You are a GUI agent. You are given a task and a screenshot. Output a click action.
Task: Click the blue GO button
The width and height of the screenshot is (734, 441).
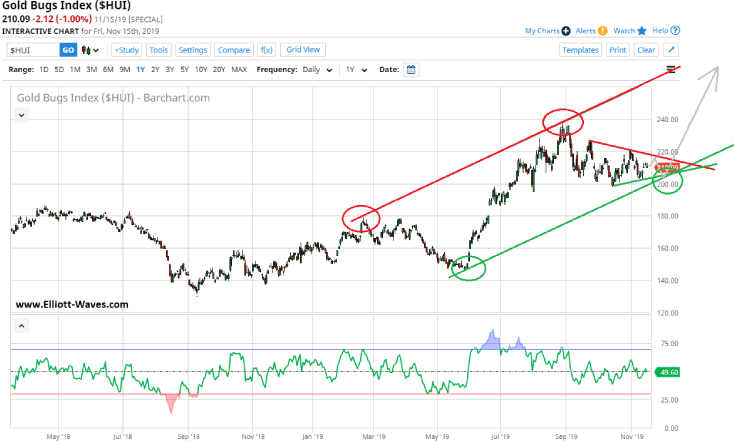pyautogui.click(x=68, y=49)
